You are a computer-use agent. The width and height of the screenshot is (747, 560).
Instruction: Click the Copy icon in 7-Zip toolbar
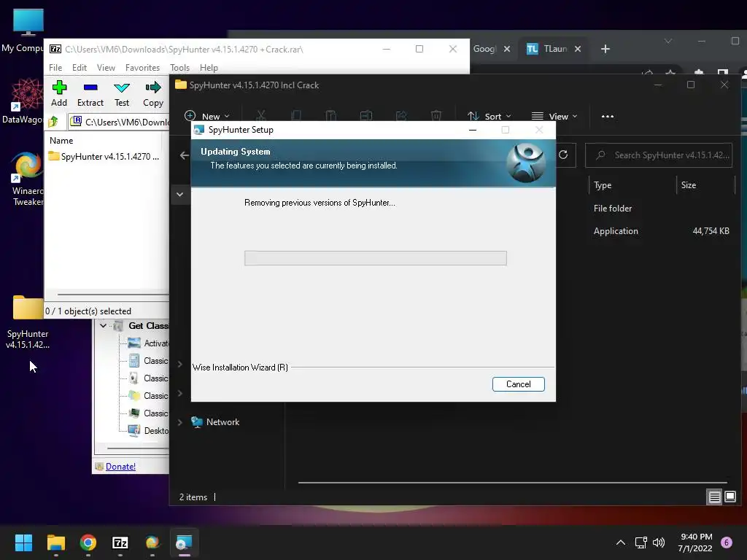click(153, 94)
